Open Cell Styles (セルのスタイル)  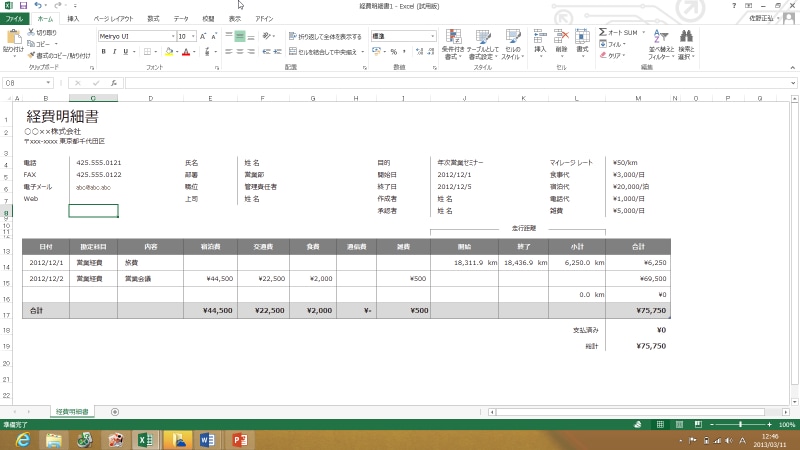(x=512, y=45)
